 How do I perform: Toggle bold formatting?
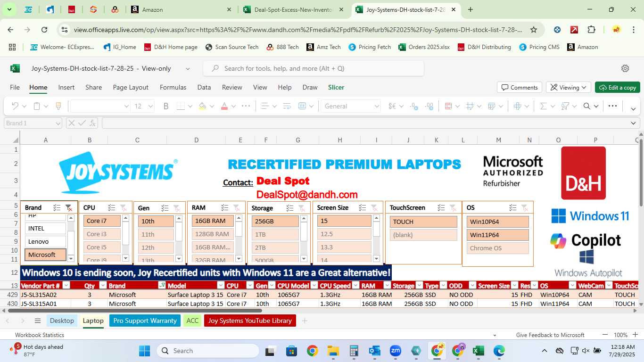pos(166,106)
